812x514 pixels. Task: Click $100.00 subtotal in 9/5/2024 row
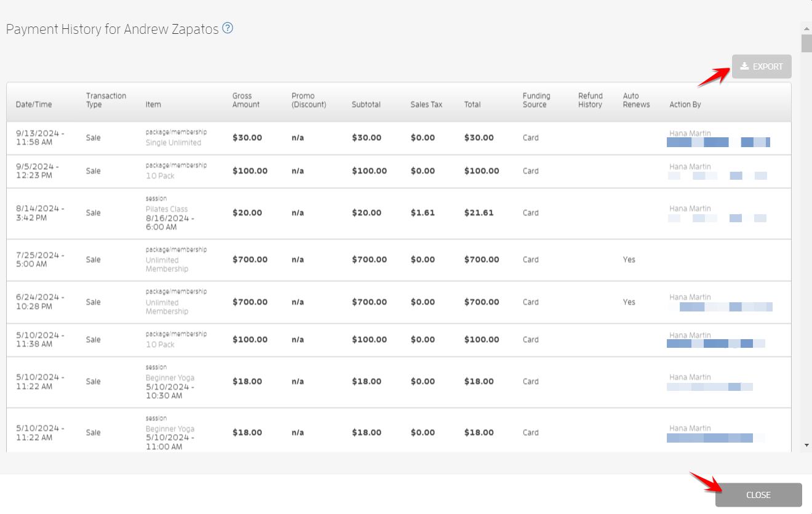click(369, 171)
